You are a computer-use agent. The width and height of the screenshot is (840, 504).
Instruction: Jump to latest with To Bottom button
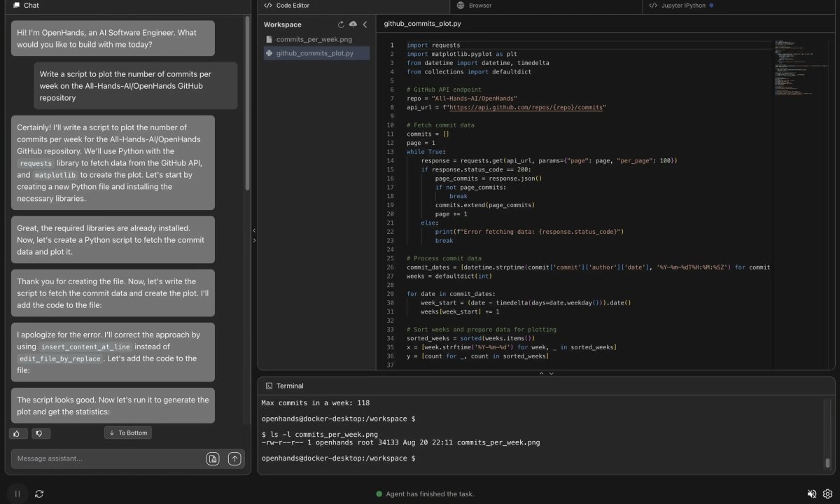point(128,433)
